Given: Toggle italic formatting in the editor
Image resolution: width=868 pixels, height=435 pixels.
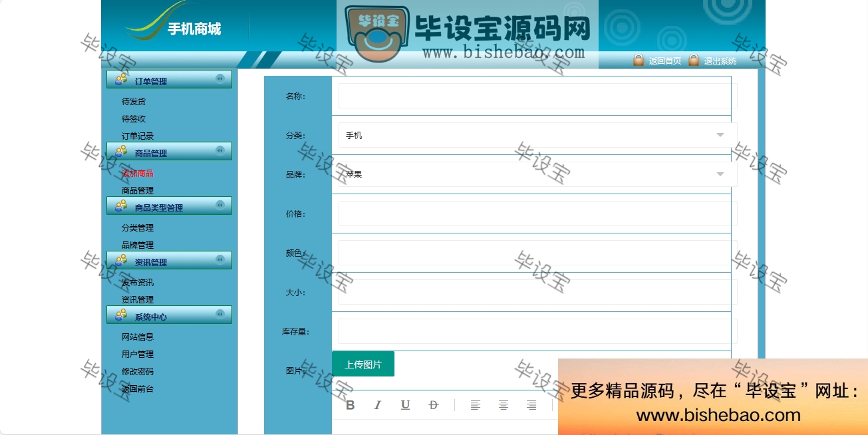Looking at the screenshot, I should tap(378, 405).
